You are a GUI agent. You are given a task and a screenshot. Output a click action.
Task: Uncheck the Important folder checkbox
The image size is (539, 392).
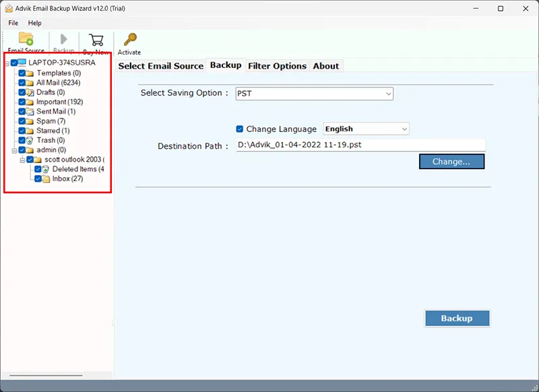[22, 102]
